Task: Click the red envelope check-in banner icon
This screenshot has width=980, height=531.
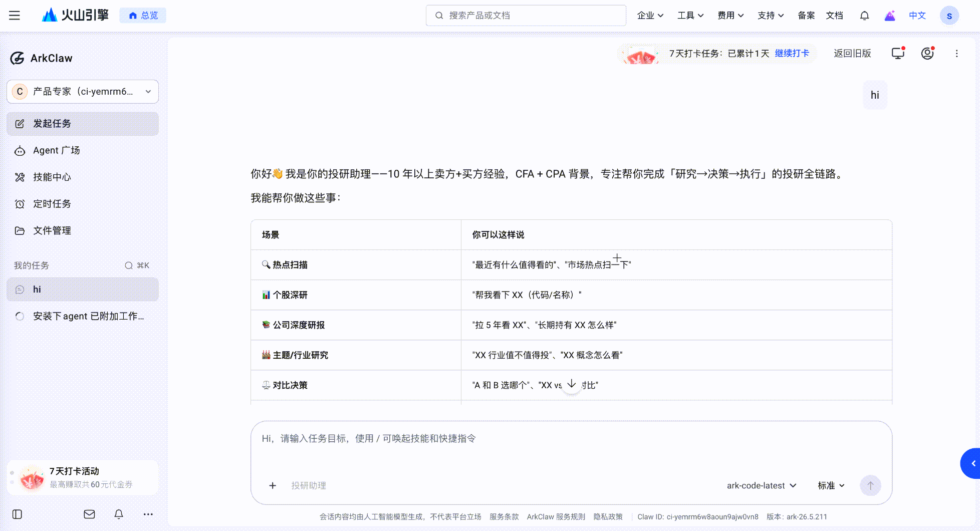Action: click(640, 54)
